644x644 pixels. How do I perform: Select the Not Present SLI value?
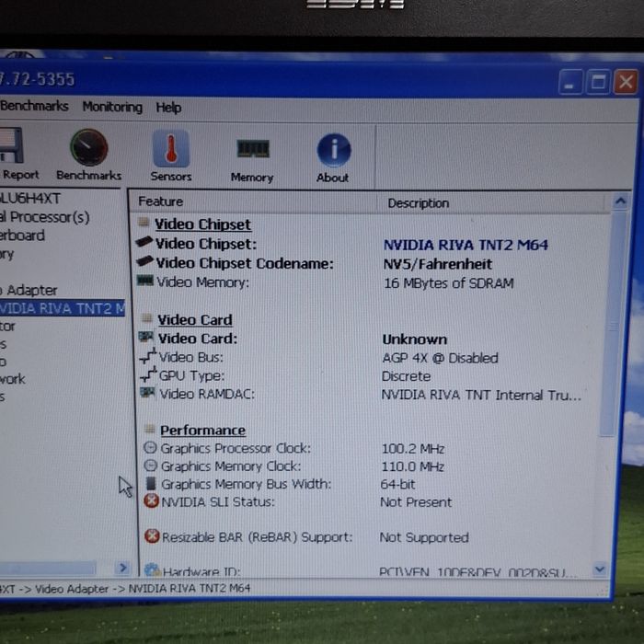pyautogui.click(x=416, y=502)
